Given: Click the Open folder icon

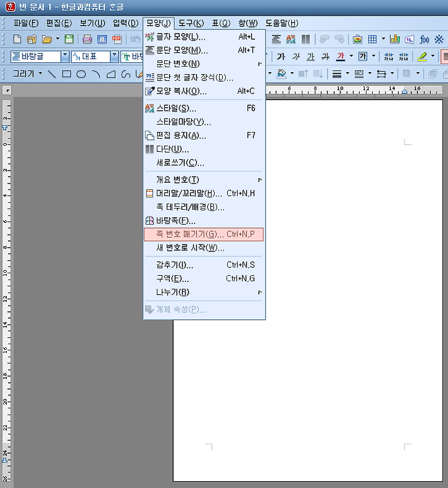Looking at the screenshot, I should click(47, 39).
